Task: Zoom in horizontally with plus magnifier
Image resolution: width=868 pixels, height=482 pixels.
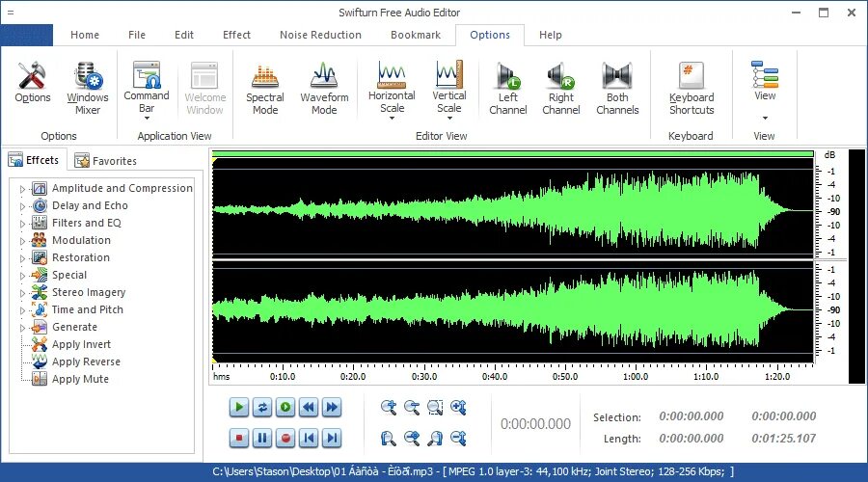Action: (389, 408)
